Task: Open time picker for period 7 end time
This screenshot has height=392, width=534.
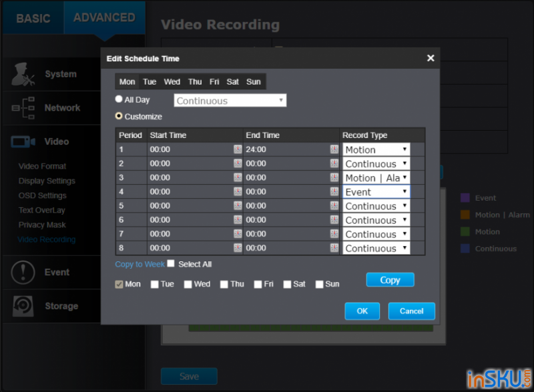Action: (334, 233)
